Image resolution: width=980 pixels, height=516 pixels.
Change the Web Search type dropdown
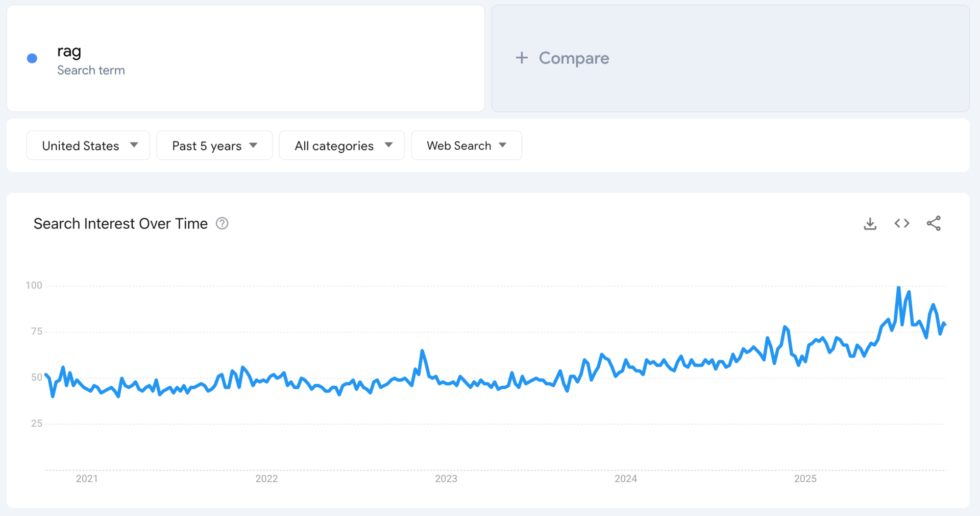pos(466,146)
